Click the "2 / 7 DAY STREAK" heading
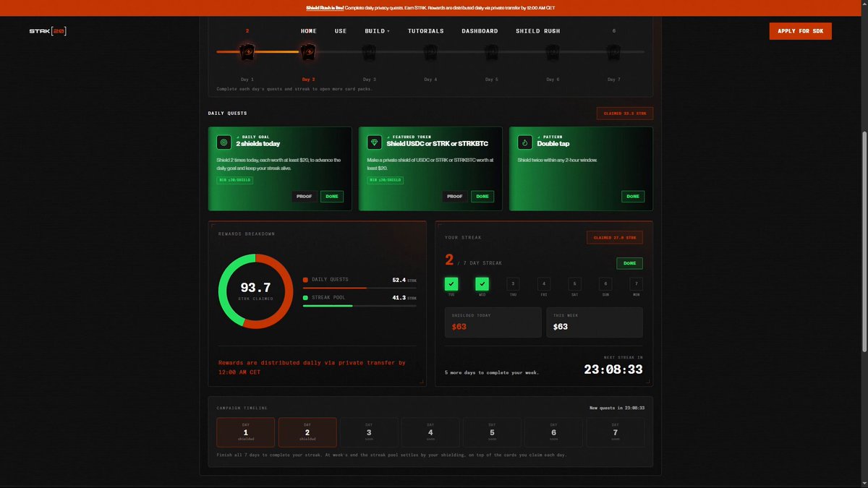The image size is (868, 488). [473, 261]
